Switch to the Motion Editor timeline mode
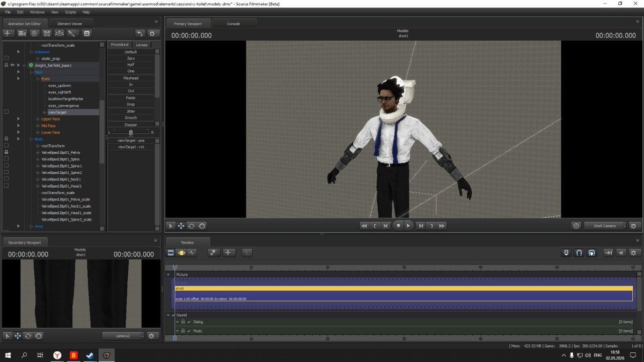The width and height of the screenshot is (644, 362). [x=181, y=253]
